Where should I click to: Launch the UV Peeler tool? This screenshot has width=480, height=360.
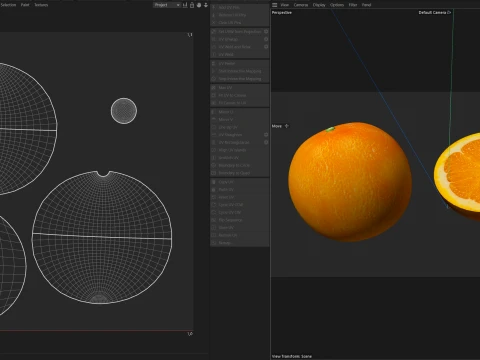[239, 63]
